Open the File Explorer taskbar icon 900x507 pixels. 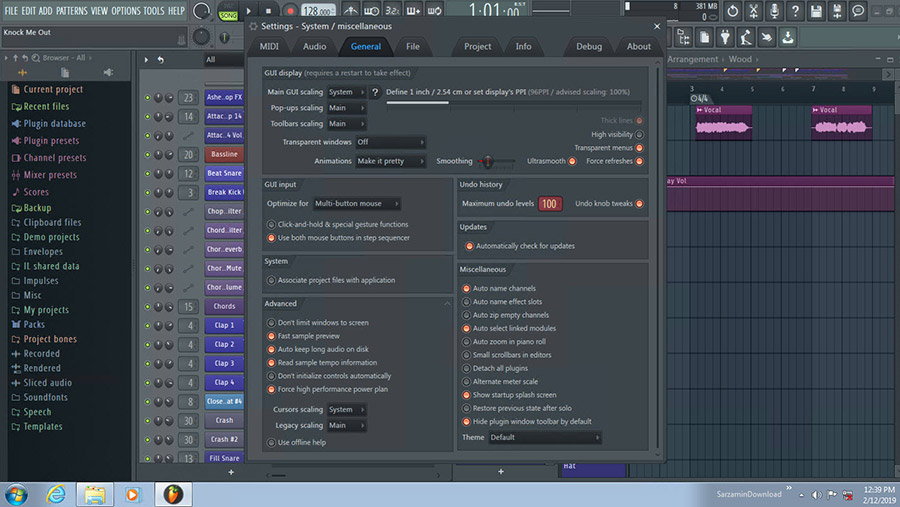point(95,494)
